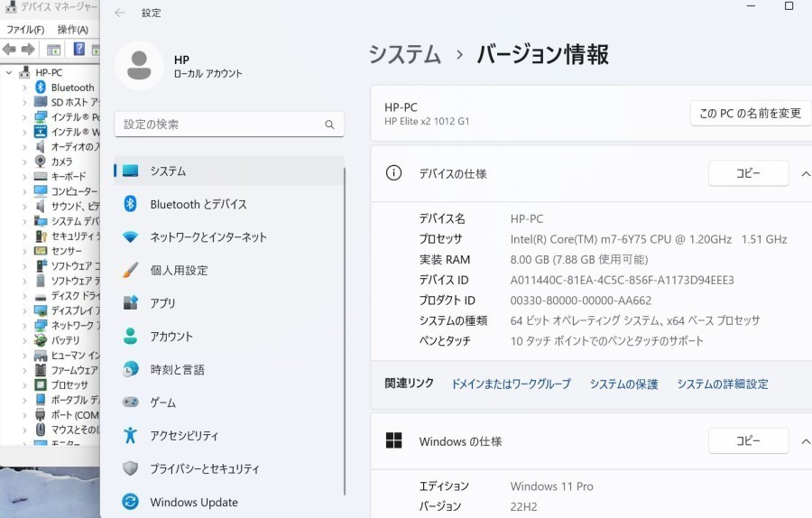Open ドメインまたはワークグループ link
The width and height of the screenshot is (812, 518).
[512, 384]
